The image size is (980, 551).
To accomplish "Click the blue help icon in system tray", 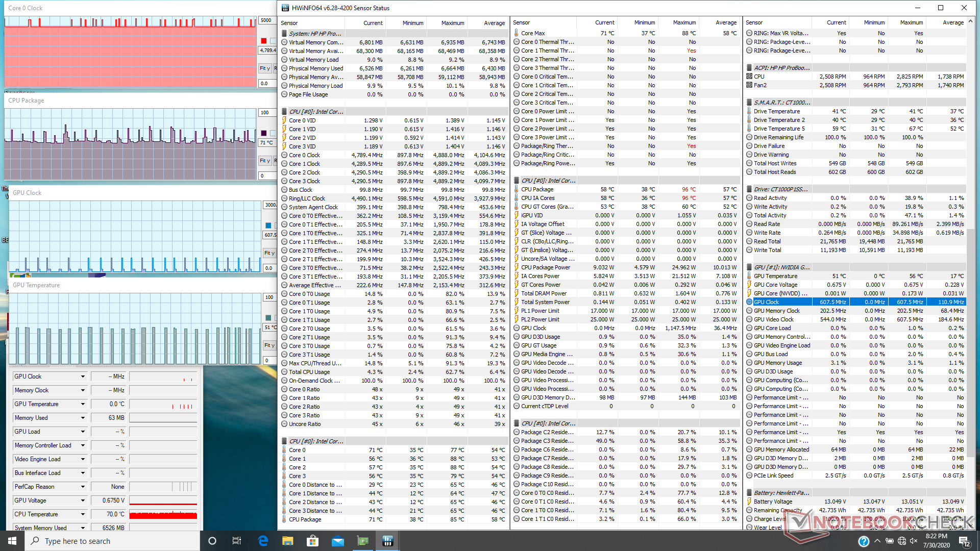I will point(864,541).
